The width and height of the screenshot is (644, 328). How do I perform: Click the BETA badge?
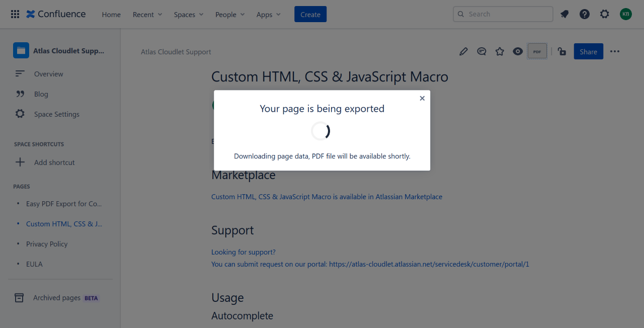(91, 298)
